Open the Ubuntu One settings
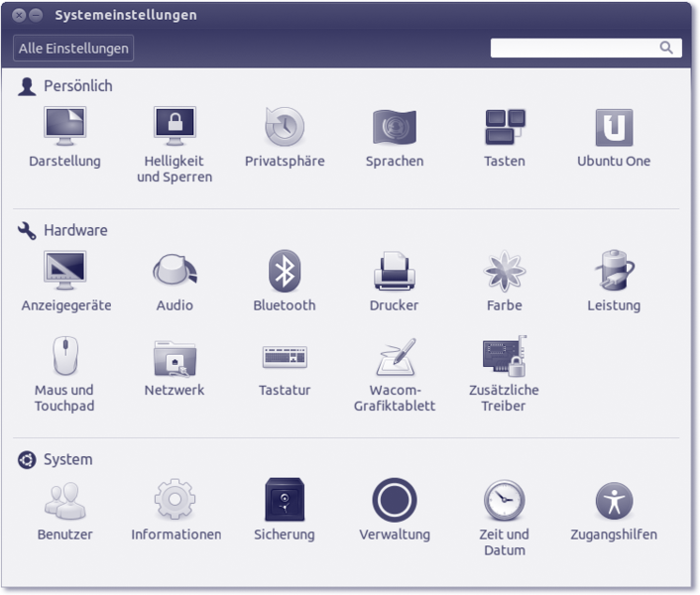Image resolution: width=700 pixels, height=595 pixels. tap(614, 129)
